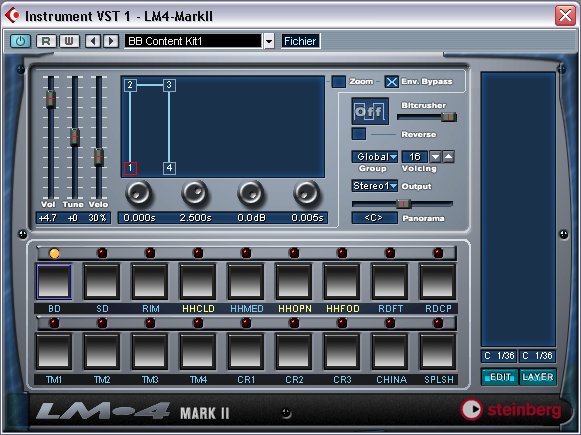Click the LAYER button
This screenshot has height=435, width=581.
(538, 377)
